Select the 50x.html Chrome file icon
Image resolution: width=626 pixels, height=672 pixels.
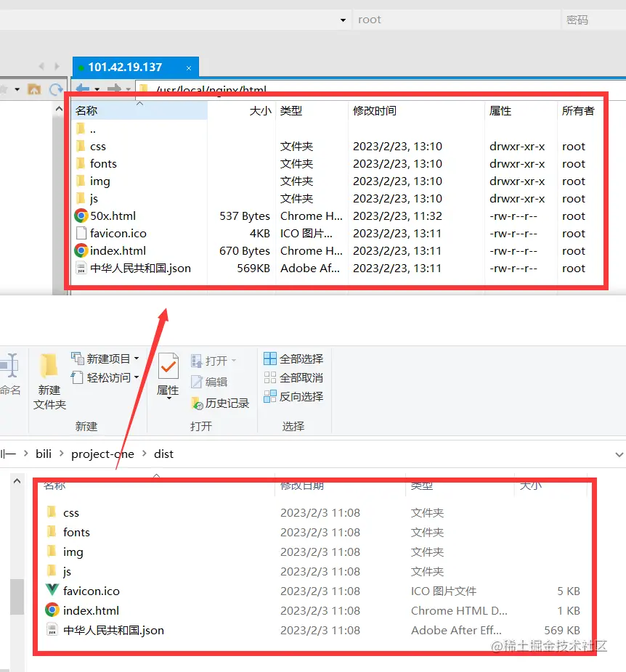(81, 216)
